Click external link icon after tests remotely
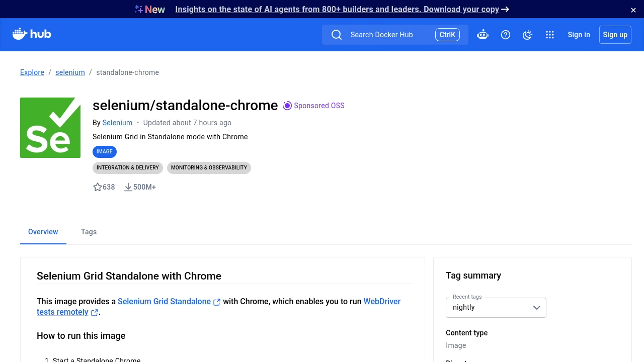Screen dimensions: 644x362 click(x=94, y=313)
